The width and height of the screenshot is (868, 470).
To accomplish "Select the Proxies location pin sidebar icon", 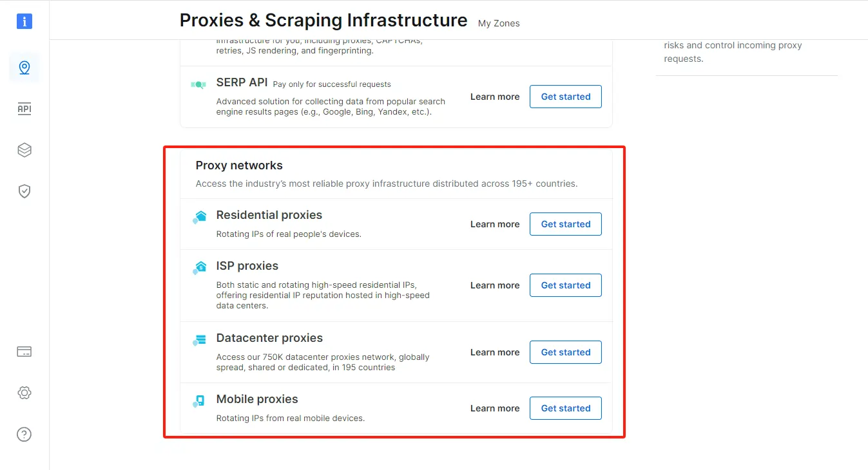I will (24, 67).
